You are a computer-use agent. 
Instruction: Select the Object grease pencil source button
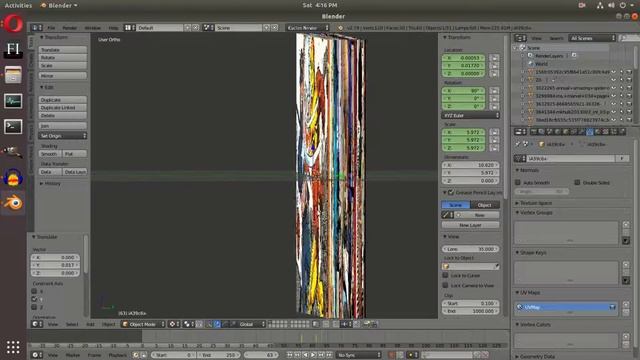coord(485,205)
